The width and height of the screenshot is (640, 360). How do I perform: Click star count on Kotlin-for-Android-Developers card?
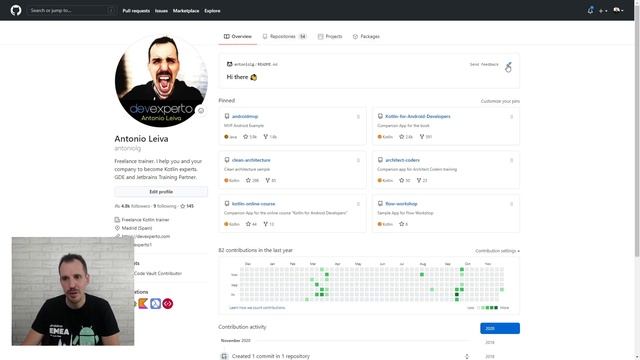point(406,137)
